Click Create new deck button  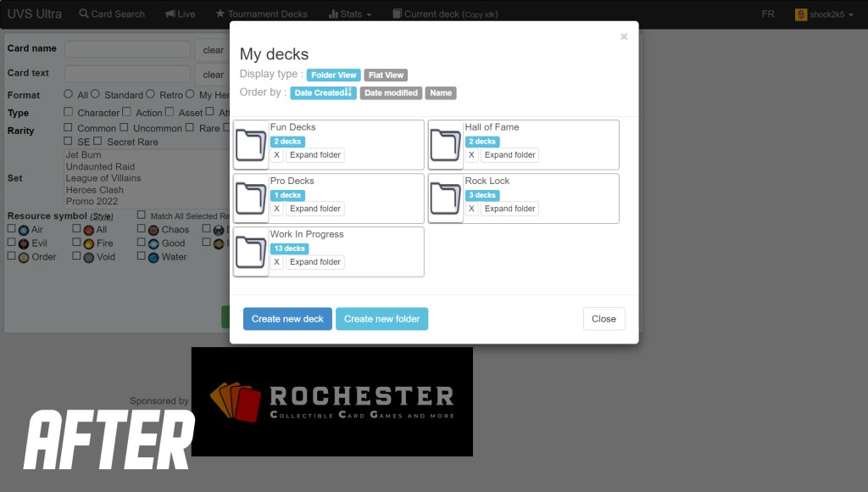[287, 319]
